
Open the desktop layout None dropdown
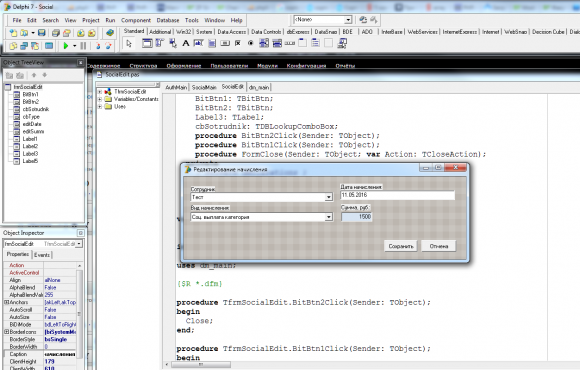click(x=348, y=20)
